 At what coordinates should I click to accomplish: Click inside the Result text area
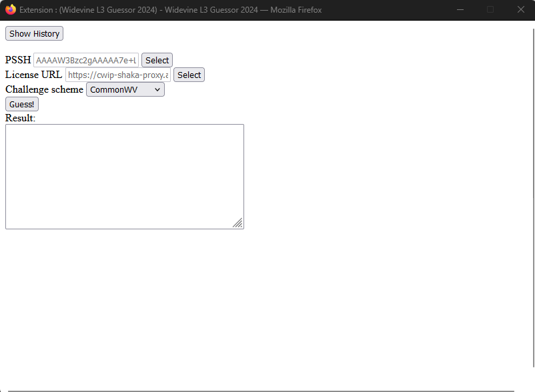point(125,177)
